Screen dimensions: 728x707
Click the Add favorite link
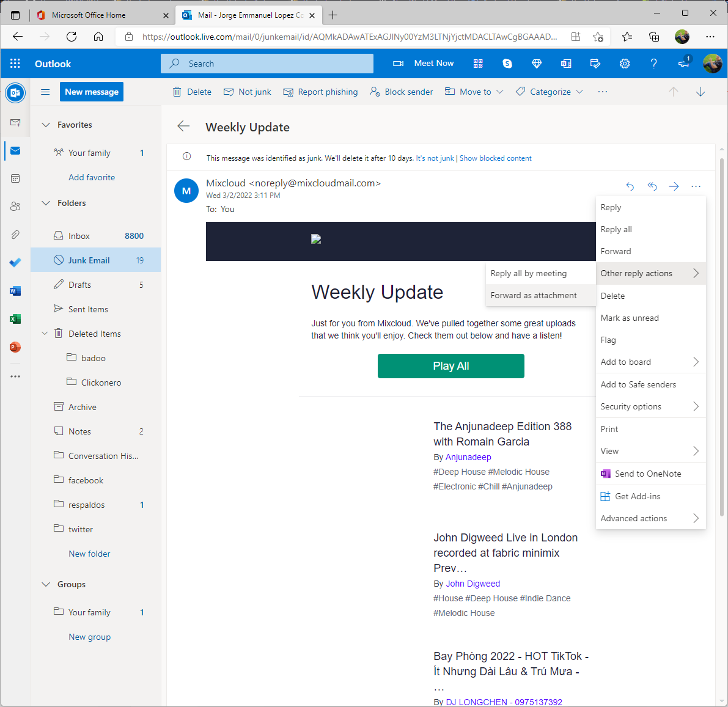(92, 177)
